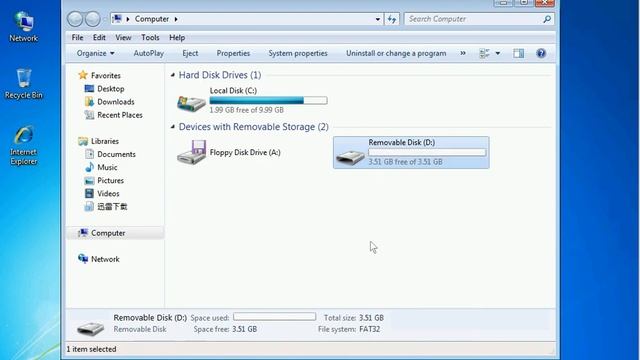The height and width of the screenshot is (360, 640).
Task: Click the Videos library icon
Action: [89, 193]
